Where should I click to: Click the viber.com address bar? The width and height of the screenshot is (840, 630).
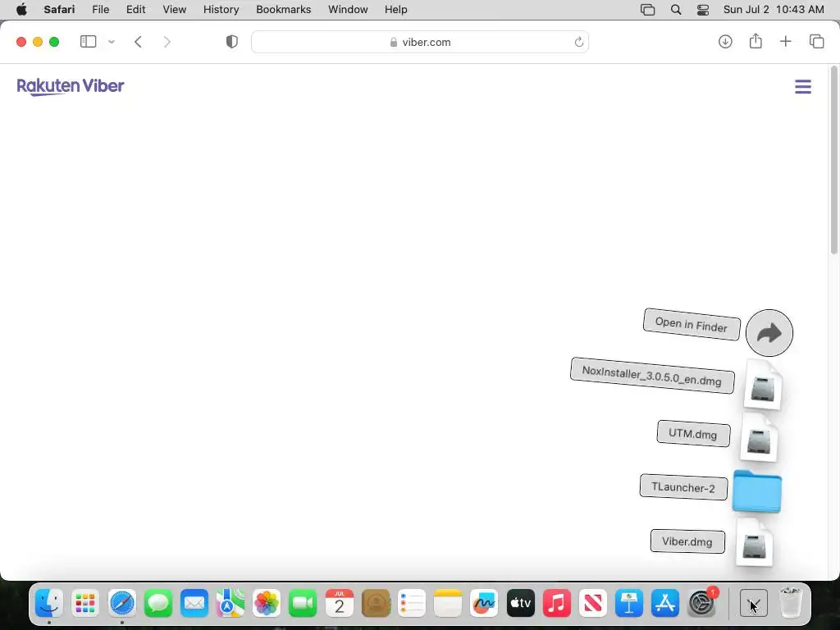click(x=420, y=42)
